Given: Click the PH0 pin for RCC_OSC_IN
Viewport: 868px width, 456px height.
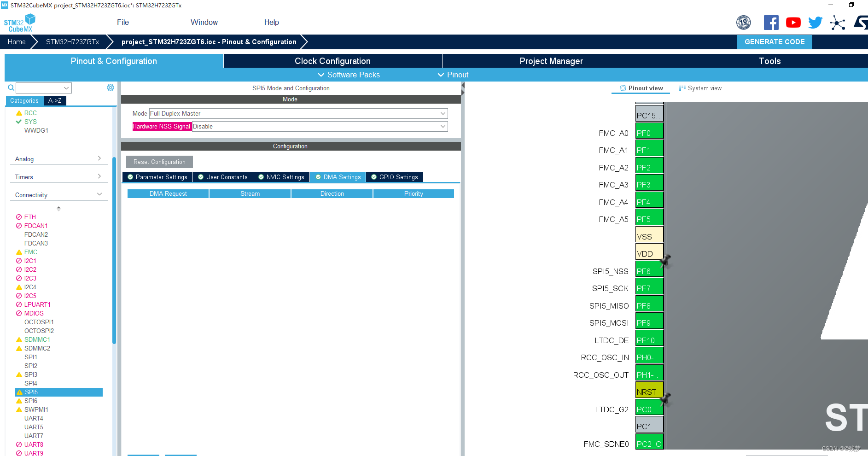Looking at the screenshot, I should coord(649,355).
